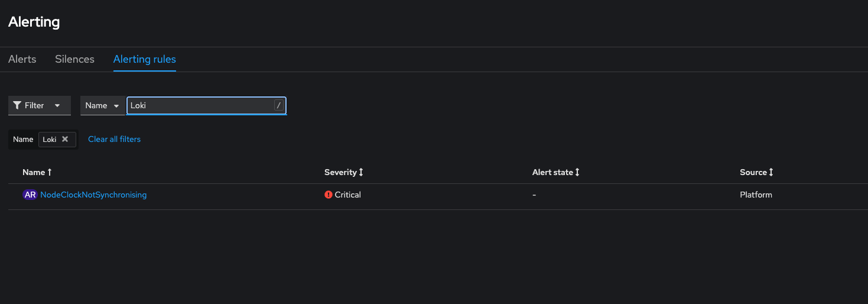Open the Name attribute dropdown
This screenshot has width=868, height=304.
click(102, 105)
